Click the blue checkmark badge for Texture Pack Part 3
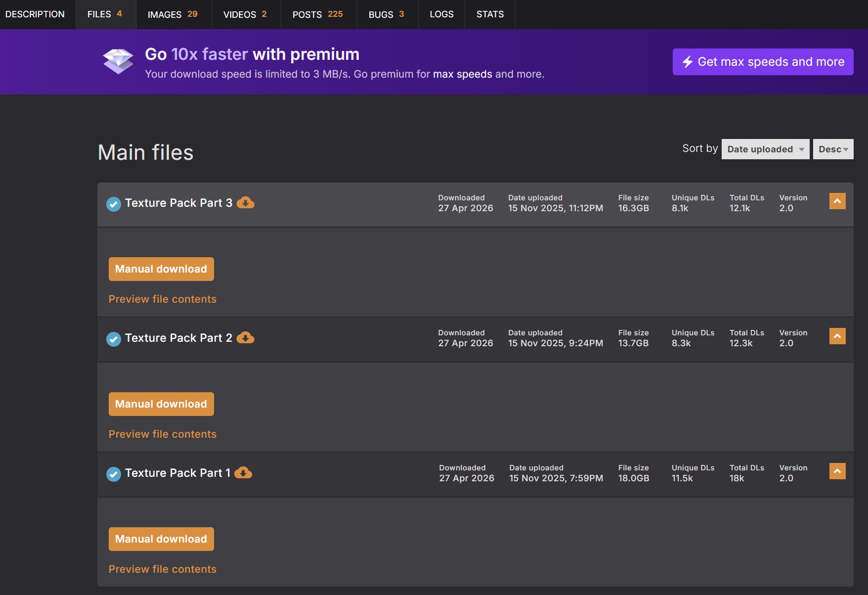The image size is (868, 595). point(114,204)
